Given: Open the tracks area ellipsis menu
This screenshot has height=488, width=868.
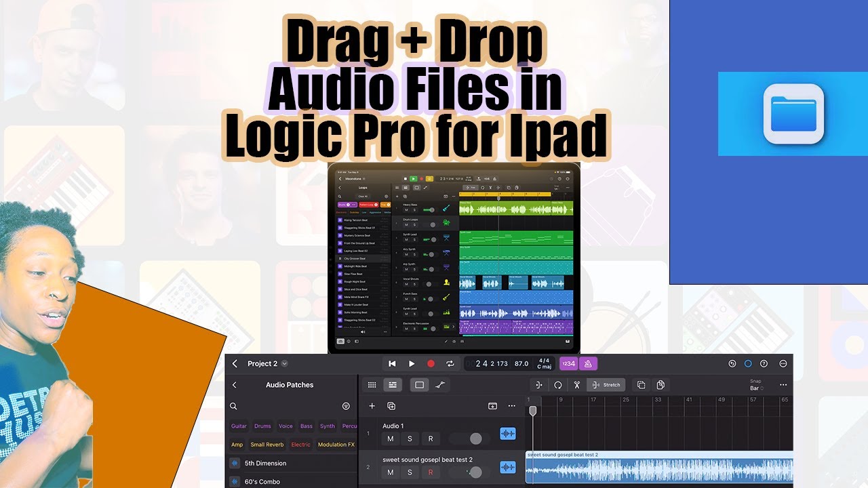Looking at the screenshot, I should pyautogui.click(x=783, y=385).
